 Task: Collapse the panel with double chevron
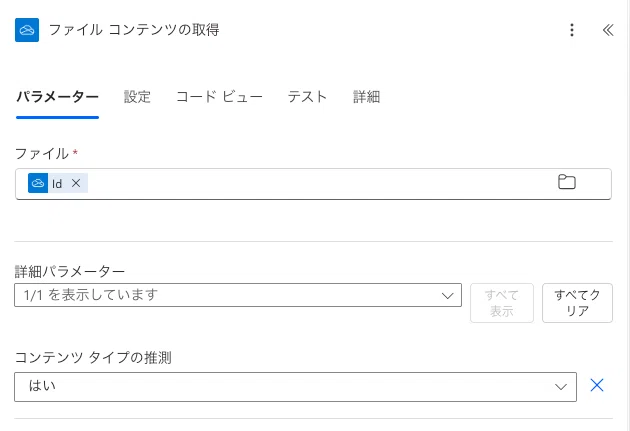608,30
